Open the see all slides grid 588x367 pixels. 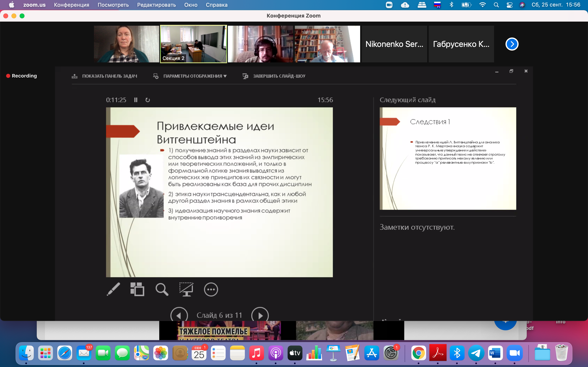click(x=137, y=289)
